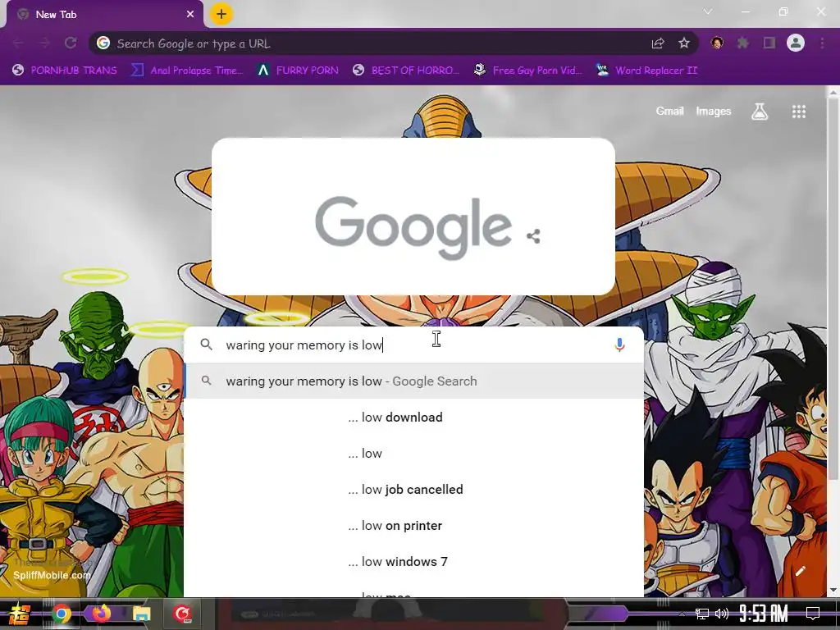Open the notification center icon
840x630 pixels.
click(813, 613)
